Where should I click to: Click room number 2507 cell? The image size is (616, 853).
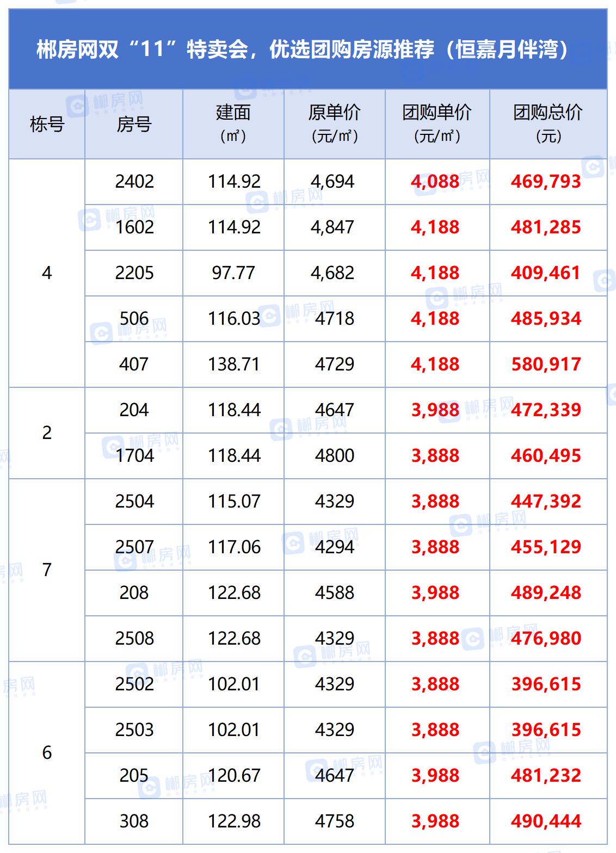pyautogui.click(x=134, y=547)
